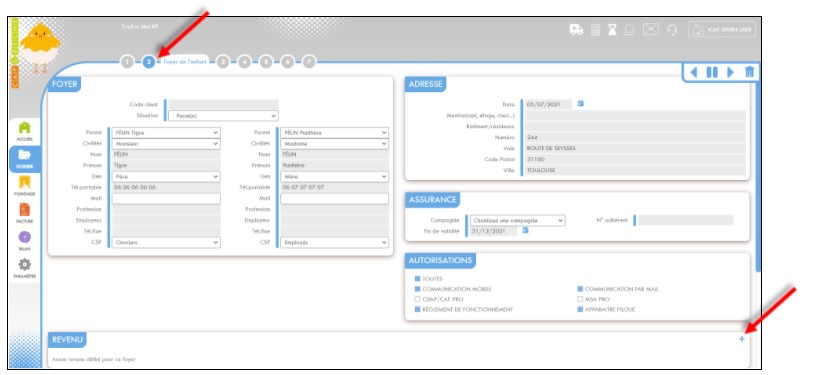This screenshot has width=818, height=375.
Task: Click the next record arrow button
Action: tap(730, 72)
